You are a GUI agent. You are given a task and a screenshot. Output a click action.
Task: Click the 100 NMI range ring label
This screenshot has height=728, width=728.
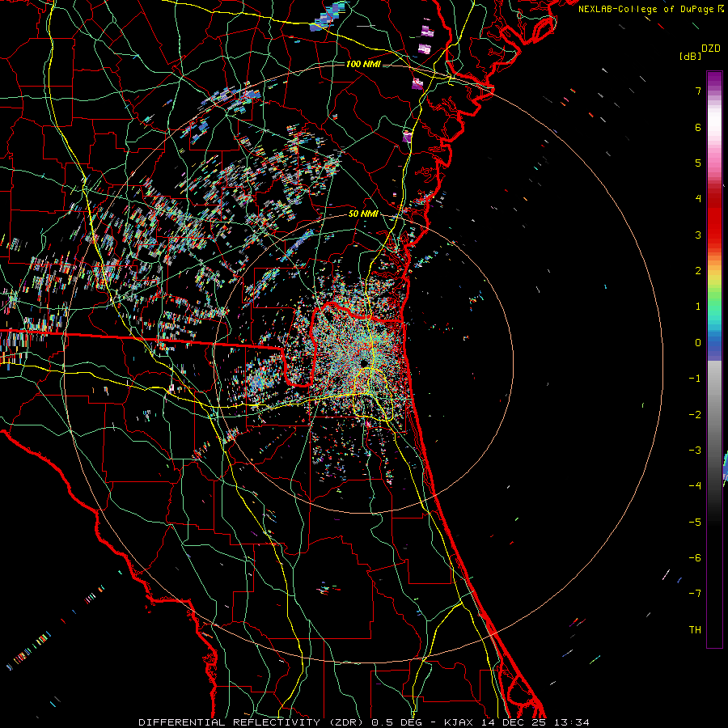[363, 64]
